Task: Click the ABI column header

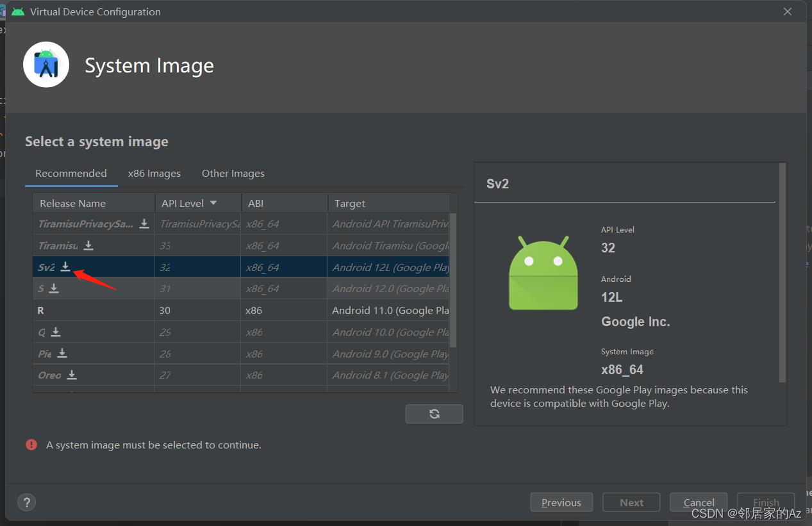Action: pos(285,203)
